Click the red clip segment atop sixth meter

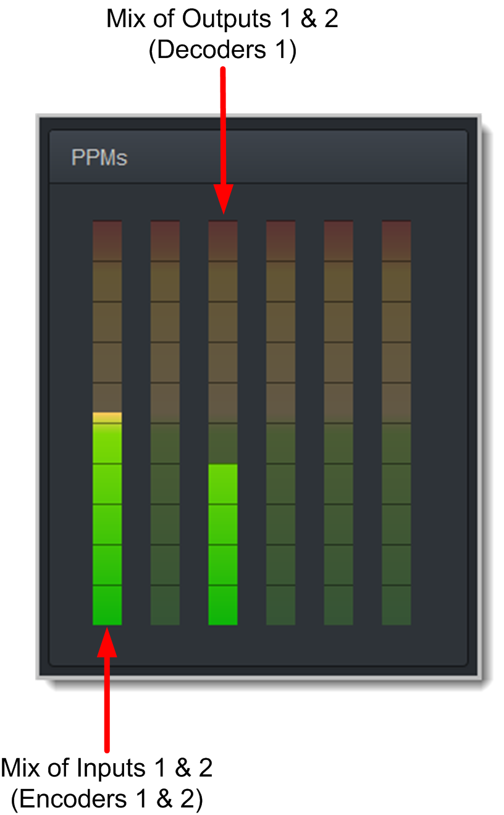coord(396,240)
